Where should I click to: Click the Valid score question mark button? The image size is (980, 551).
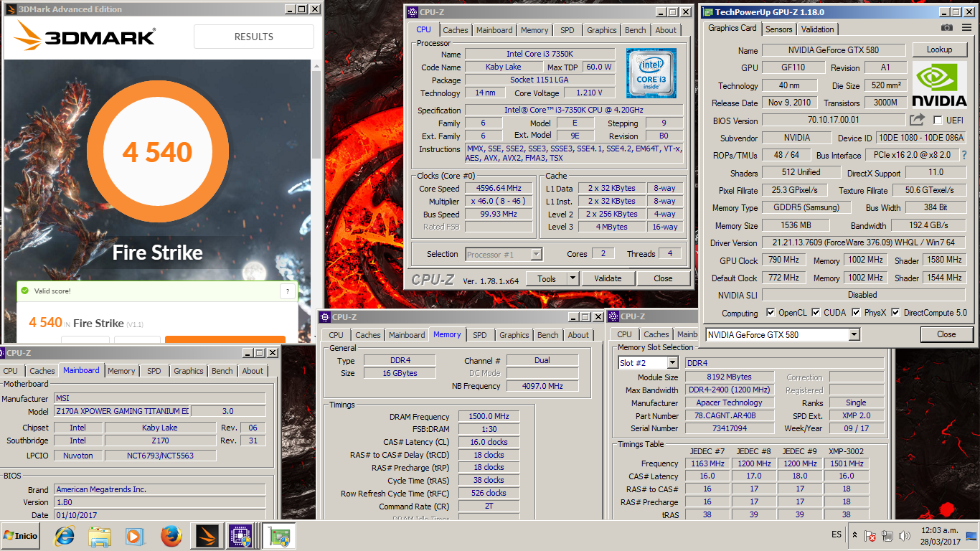click(287, 291)
